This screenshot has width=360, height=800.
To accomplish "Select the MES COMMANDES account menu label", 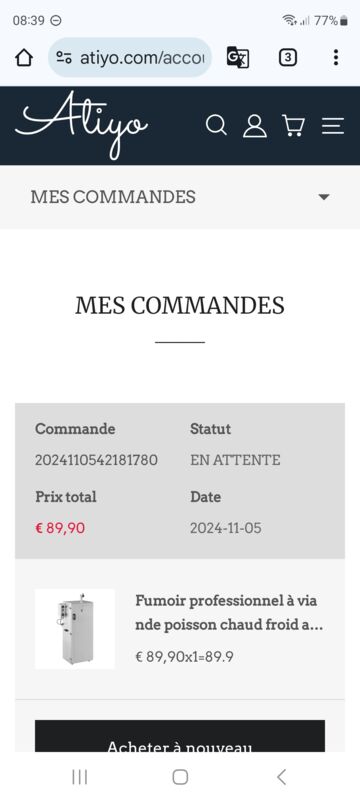I will pos(113,197).
